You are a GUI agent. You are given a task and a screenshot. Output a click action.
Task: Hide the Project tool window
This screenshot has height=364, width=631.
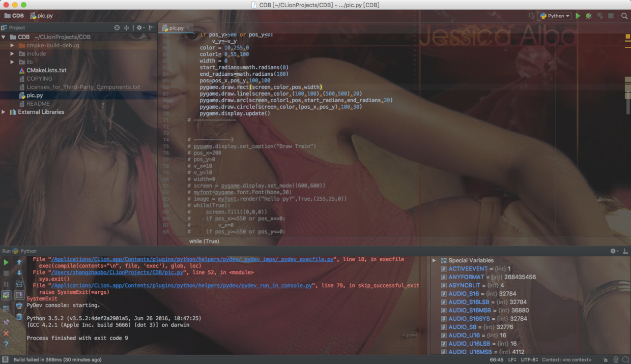pos(152,28)
